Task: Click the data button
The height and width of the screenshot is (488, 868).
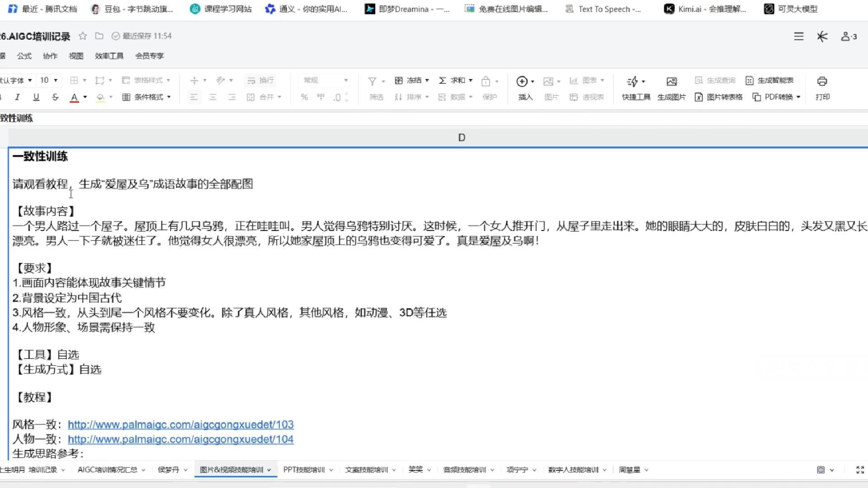Action: [x=455, y=97]
